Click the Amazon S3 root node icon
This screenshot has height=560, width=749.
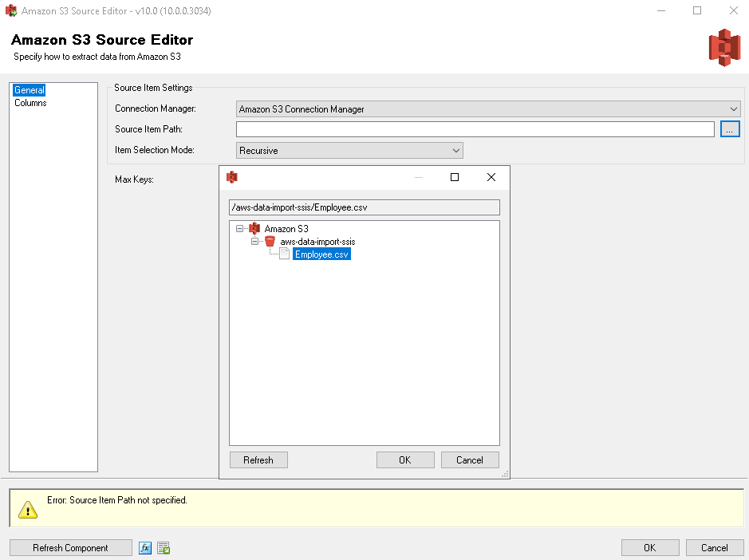click(x=254, y=228)
